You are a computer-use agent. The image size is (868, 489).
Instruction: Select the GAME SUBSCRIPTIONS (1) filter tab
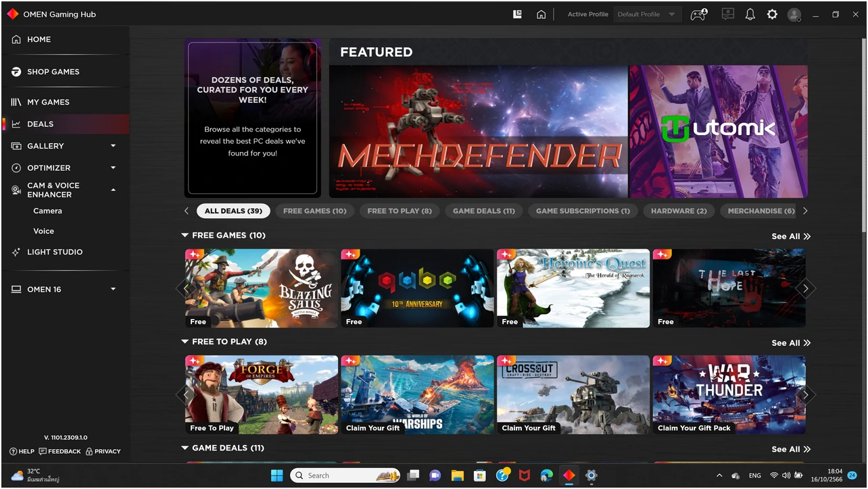(x=583, y=211)
